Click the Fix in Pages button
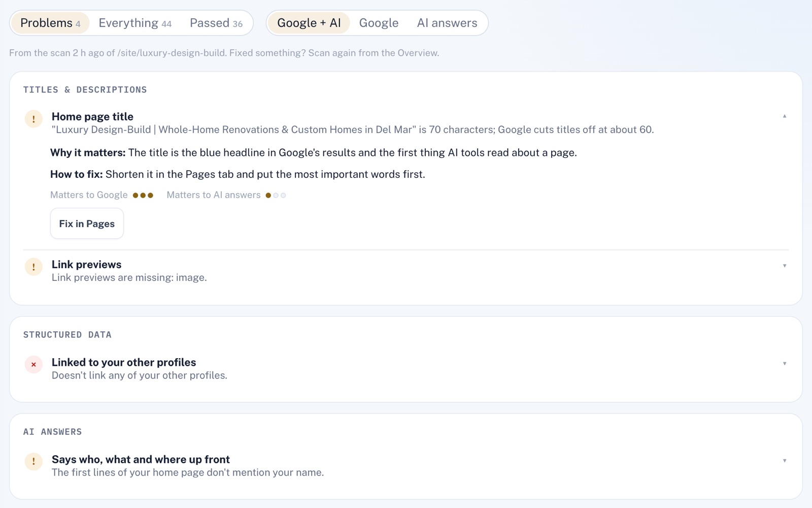The image size is (812, 508). tap(87, 224)
